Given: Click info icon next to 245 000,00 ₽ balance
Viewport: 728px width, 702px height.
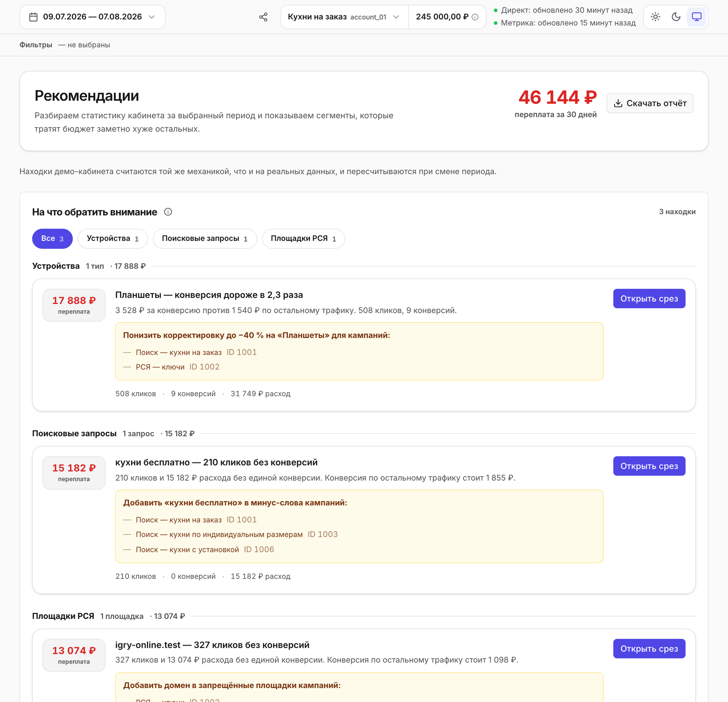Looking at the screenshot, I should tap(475, 17).
